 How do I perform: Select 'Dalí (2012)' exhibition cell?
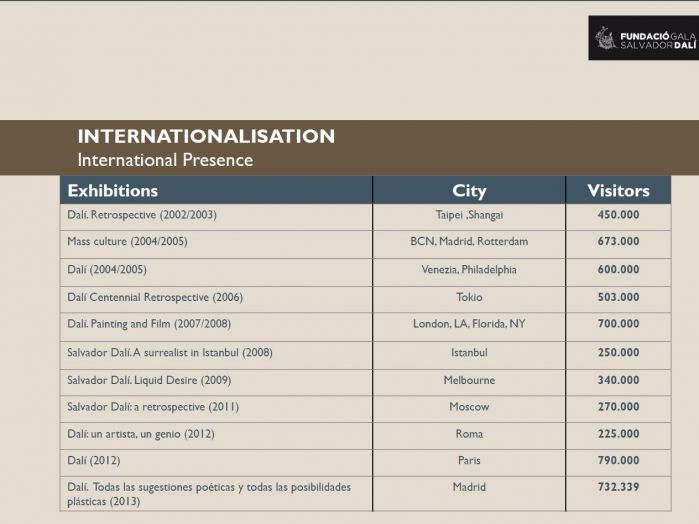tap(216, 462)
